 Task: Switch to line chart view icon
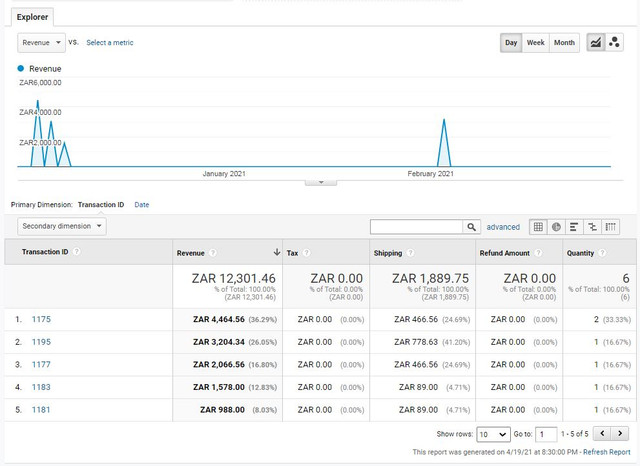coord(596,42)
